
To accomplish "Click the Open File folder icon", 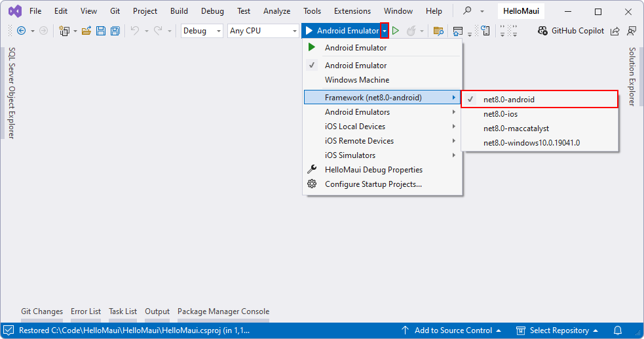I will pyautogui.click(x=86, y=31).
